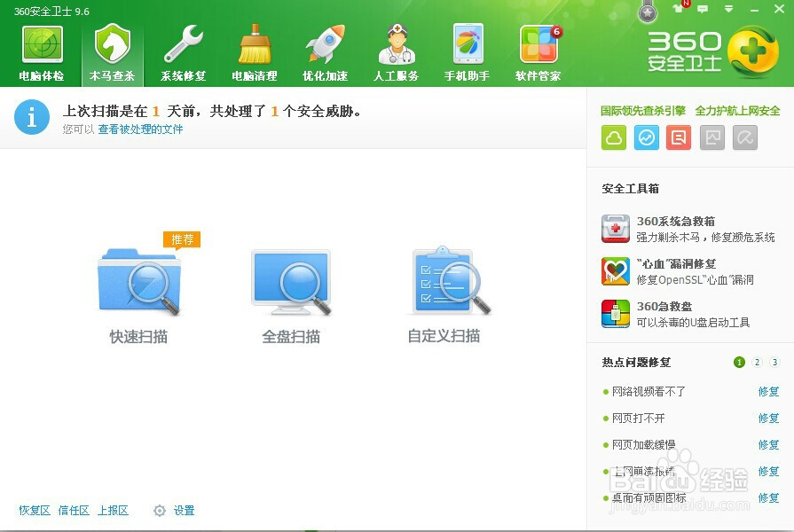
Task: Enable last gray engine icon
Action: [x=745, y=137]
